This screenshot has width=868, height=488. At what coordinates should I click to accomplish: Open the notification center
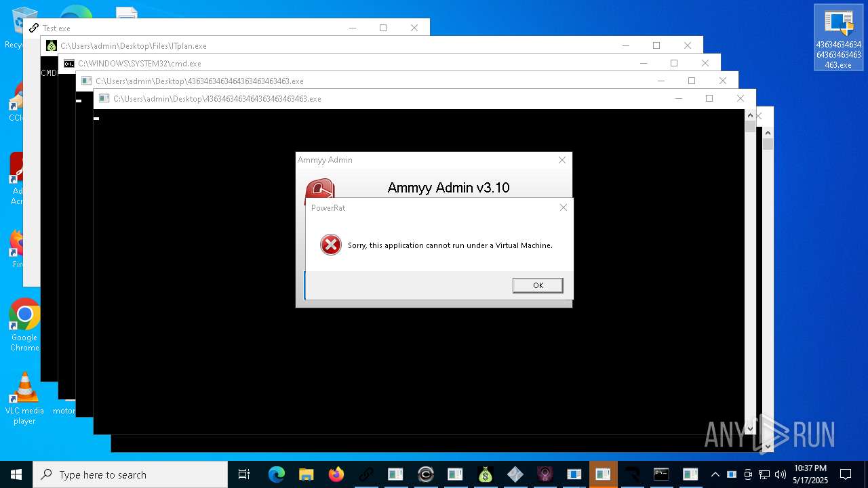(x=846, y=474)
